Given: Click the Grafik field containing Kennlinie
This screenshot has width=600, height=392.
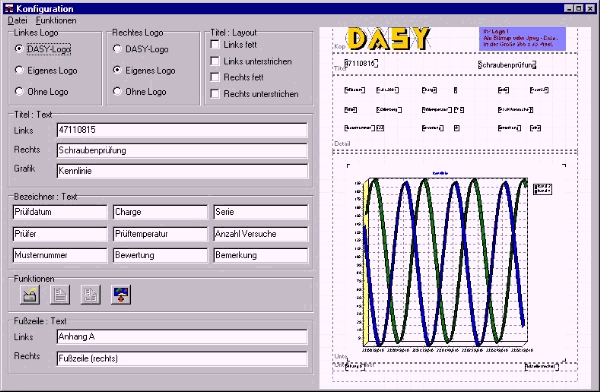Looking at the screenshot, I should point(182,171).
